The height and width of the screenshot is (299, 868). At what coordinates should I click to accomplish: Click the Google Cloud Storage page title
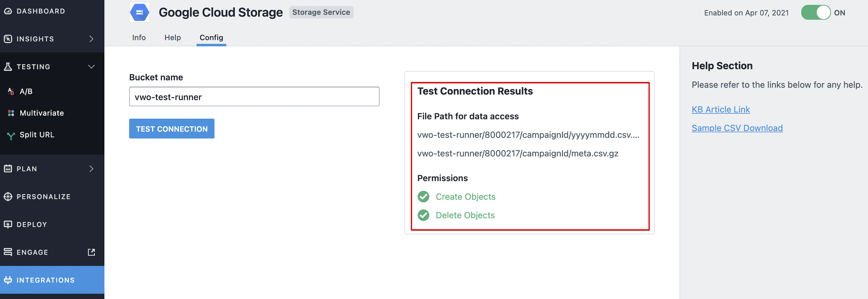pos(221,13)
